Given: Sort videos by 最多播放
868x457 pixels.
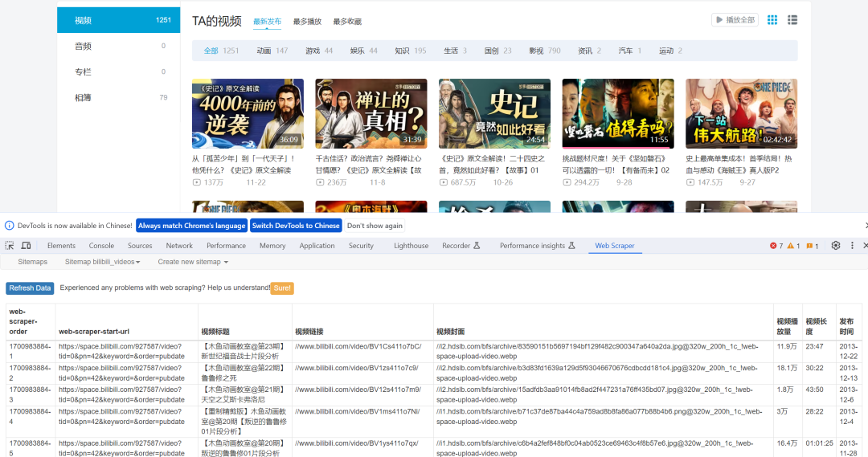Looking at the screenshot, I should pos(307,22).
